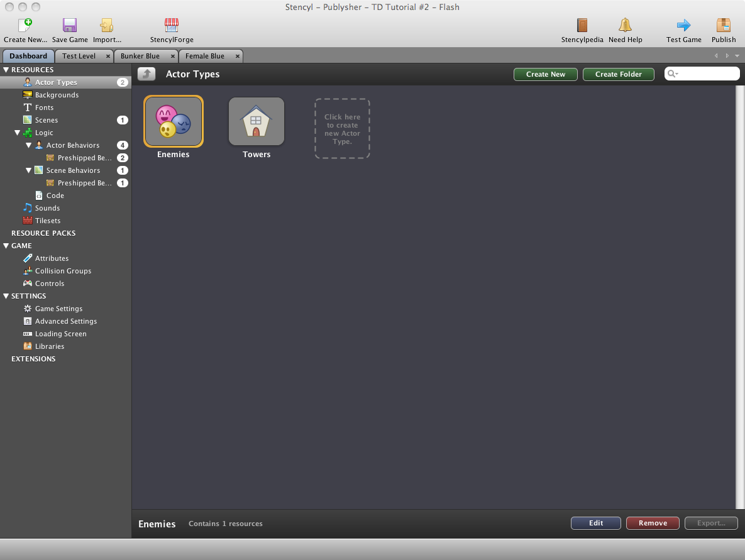745x560 pixels.
Task: Click the vertical scrollbar in Actor Types pane
Action: pos(740,297)
